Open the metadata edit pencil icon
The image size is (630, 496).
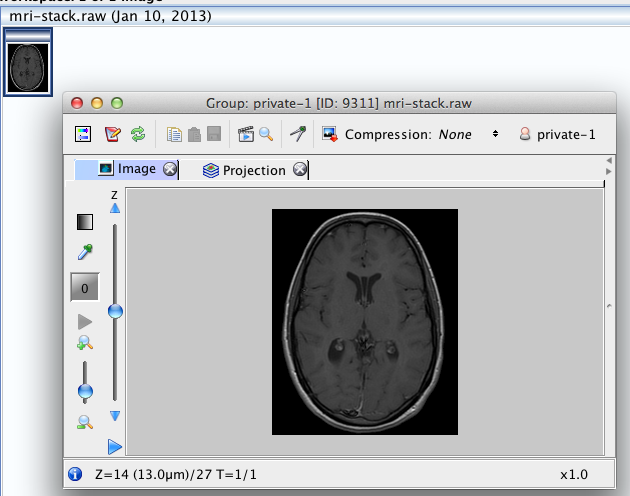112,134
